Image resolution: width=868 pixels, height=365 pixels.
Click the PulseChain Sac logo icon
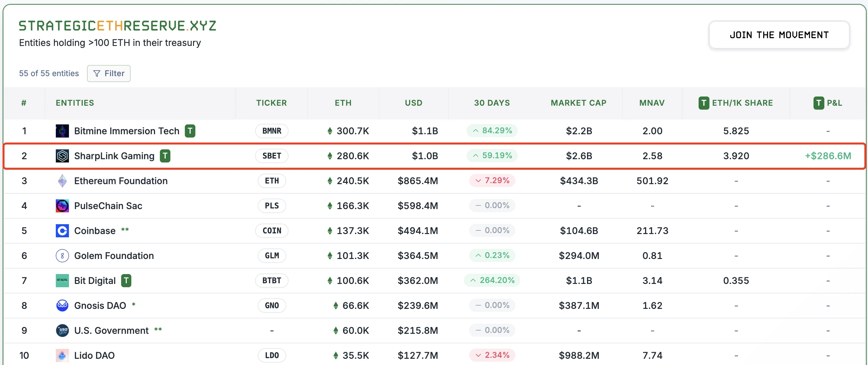(x=62, y=205)
